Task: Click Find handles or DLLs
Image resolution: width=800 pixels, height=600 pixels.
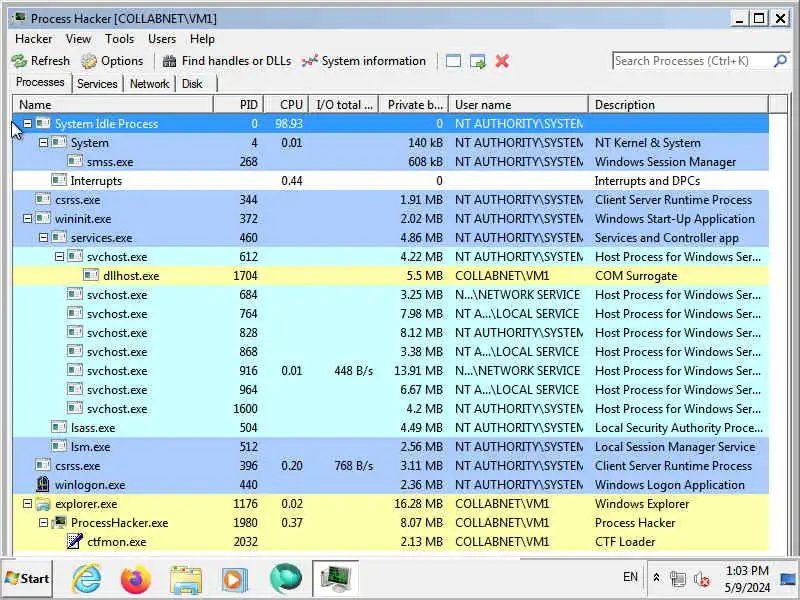Action: (x=227, y=61)
